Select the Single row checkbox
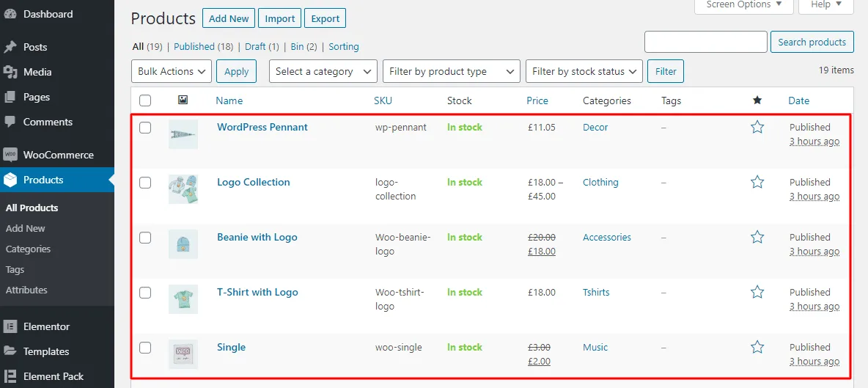The height and width of the screenshot is (388, 868). pyautogui.click(x=145, y=348)
